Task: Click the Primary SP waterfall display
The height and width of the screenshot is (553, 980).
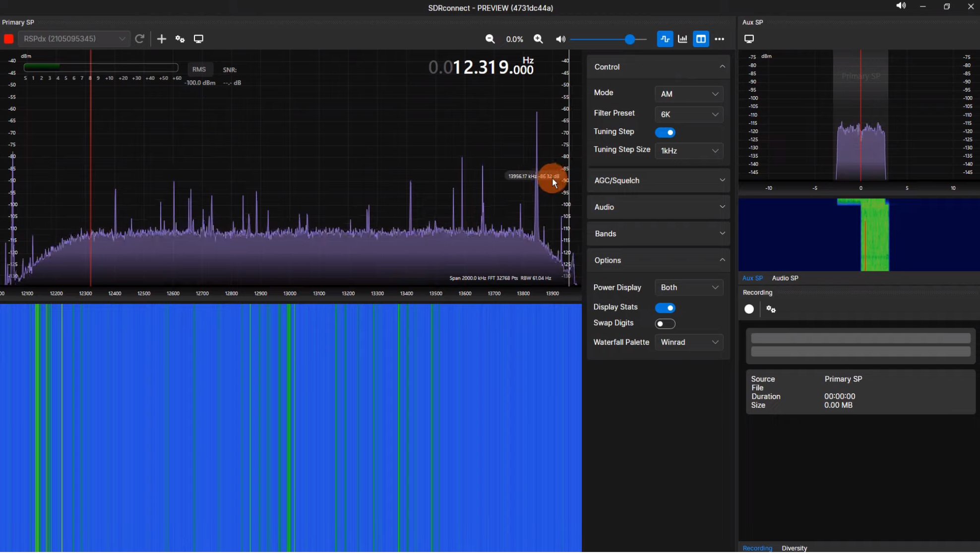Action: [291, 428]
